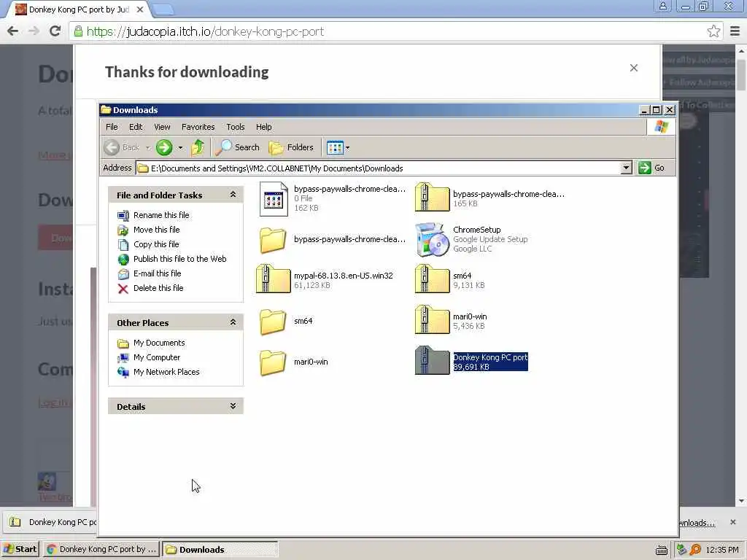Reload the itch.io page in Chrome

55,31
